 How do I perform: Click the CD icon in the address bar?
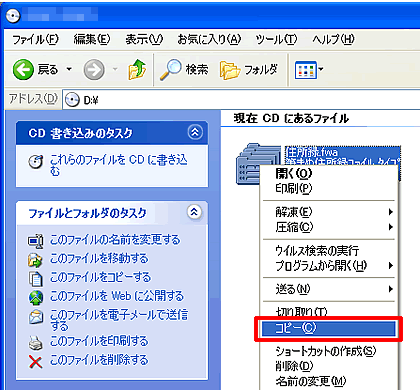[72, 100]
